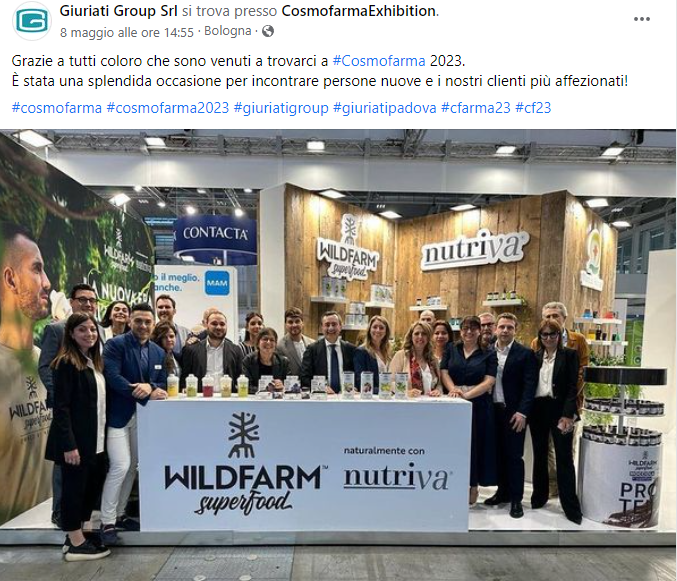The width and height of the screenshot is (677, 581).
Task: Click the Bologna location text
Action: point(228,31)
